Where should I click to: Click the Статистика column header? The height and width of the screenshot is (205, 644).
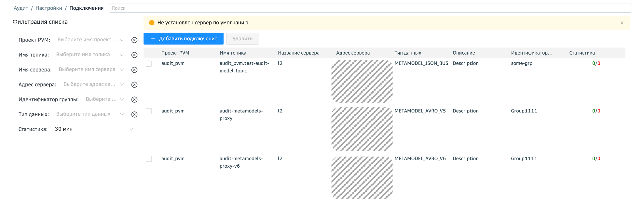click(x=582, y=53)
